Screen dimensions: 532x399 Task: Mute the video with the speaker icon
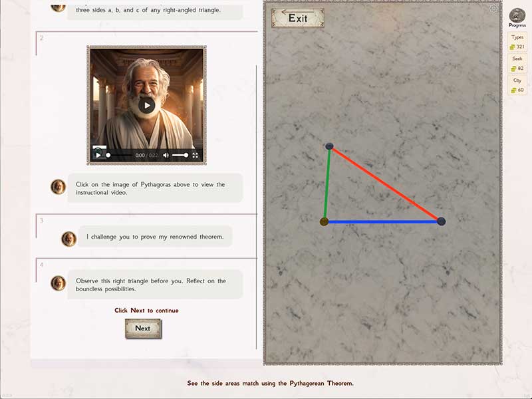166,155
